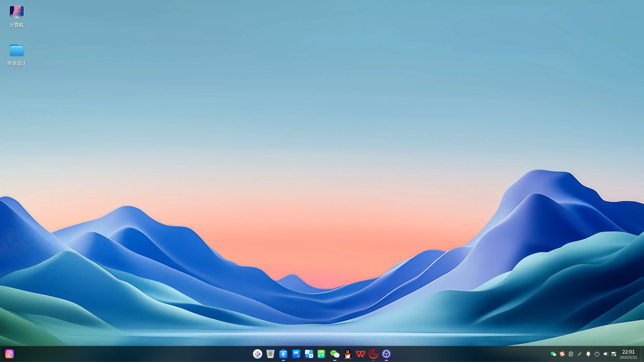Launch WPS Office from the dock

[x=361, y=354]
